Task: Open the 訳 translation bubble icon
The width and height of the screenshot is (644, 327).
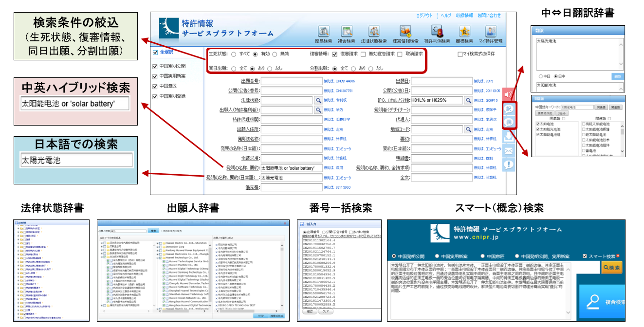Action: pyautogui.click(x=508, y=109)
